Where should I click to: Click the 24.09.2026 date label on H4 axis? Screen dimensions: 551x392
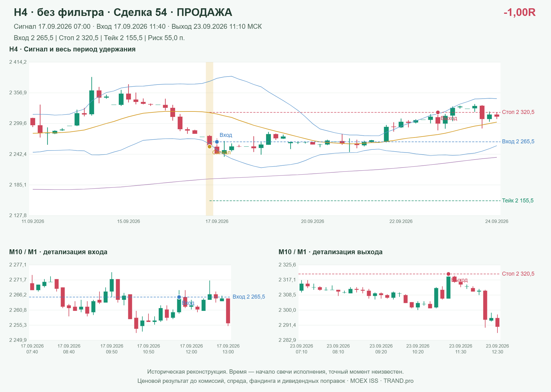497,221
